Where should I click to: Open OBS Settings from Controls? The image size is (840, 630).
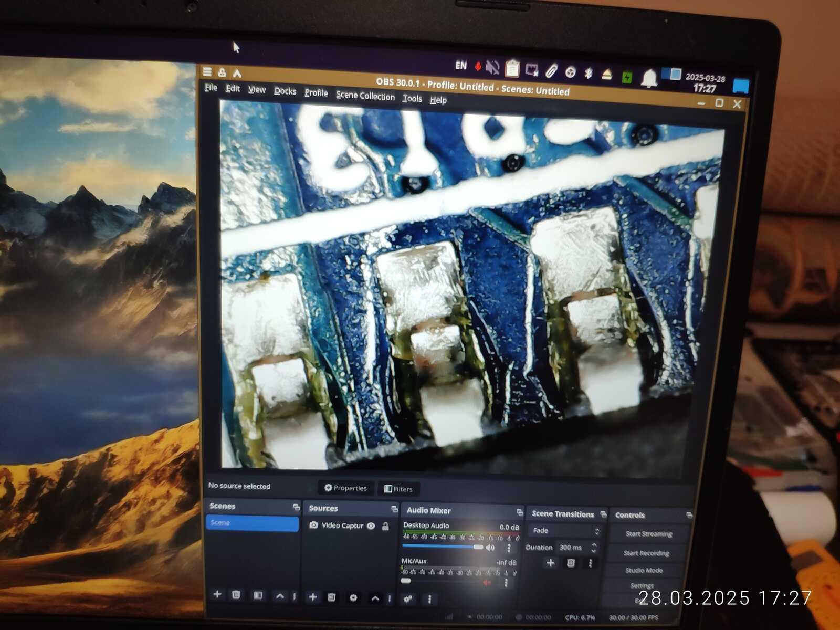tap(642, 585)
